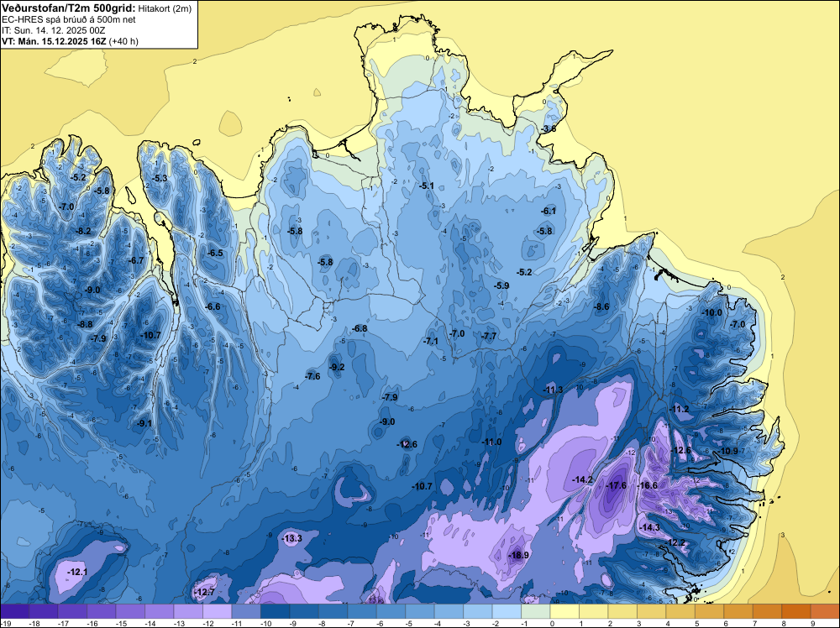The image size is (840, 628).
Task: Click the -10.0 temperature label
Action: [712, 312]
